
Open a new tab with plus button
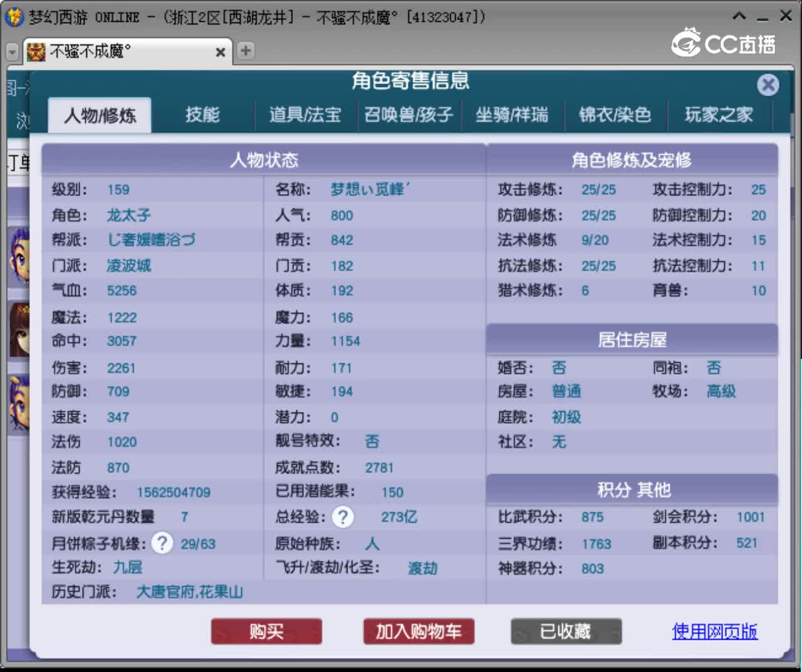pos(246,50)
